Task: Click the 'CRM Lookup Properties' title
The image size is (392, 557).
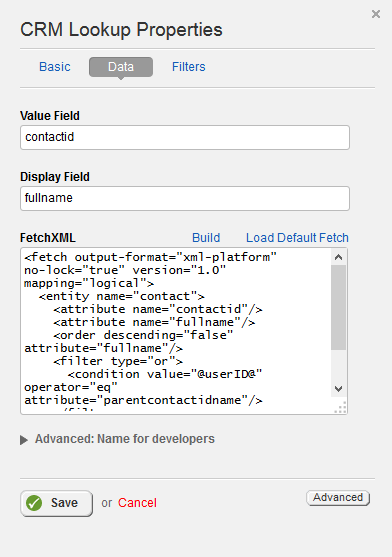Action: (x=121, y=30)
